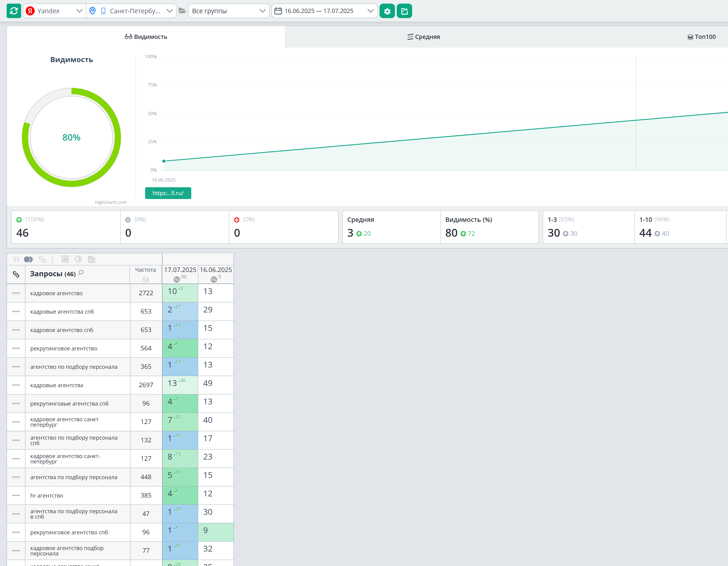
Task: Click the sort arrows icon in table toolbar
Action: click(x=16, y=259)
